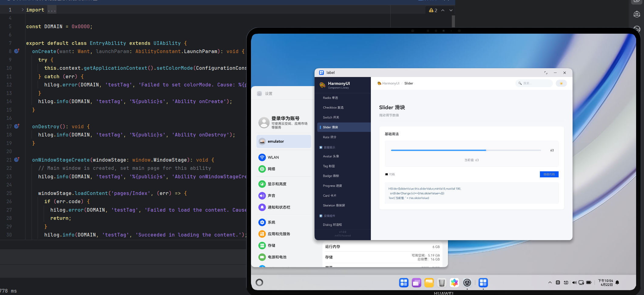The width and height of the screenshot is (644, 295).
Task: Click the override gutter icon beside onDestroy
Action: 17,126
